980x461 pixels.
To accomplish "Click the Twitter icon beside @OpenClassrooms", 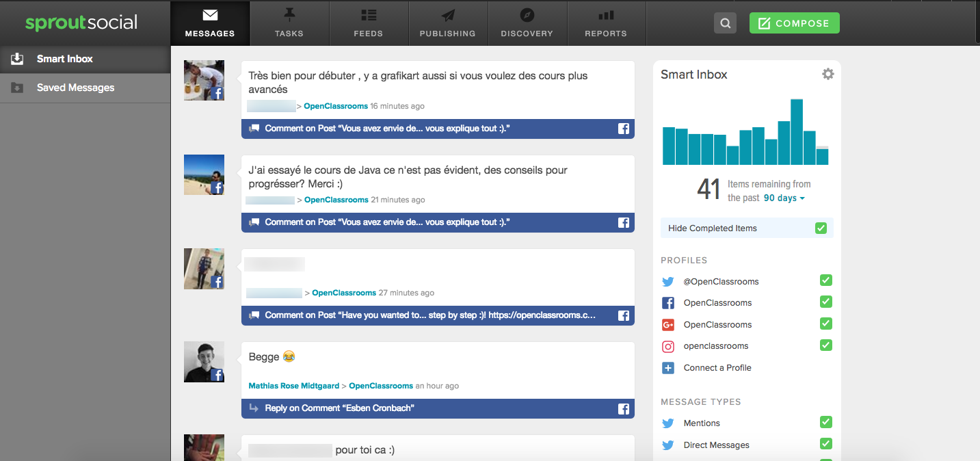I will [x=668, y=282].
